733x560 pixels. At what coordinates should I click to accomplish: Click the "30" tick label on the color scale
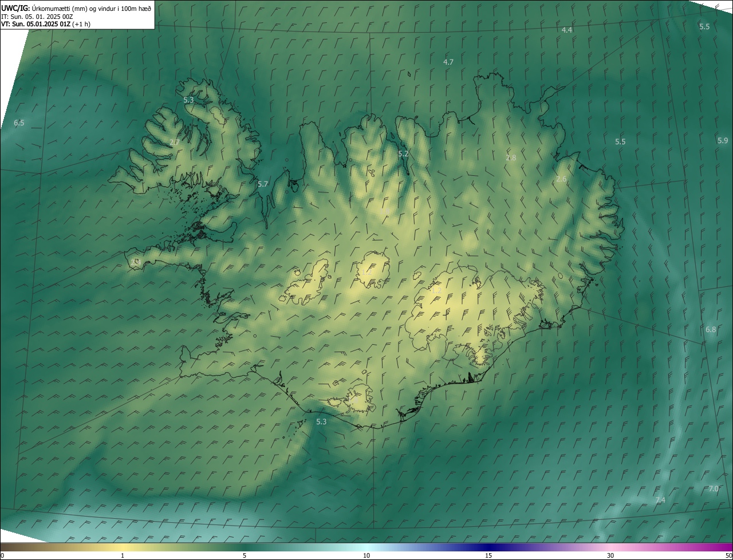coord(610,556)
